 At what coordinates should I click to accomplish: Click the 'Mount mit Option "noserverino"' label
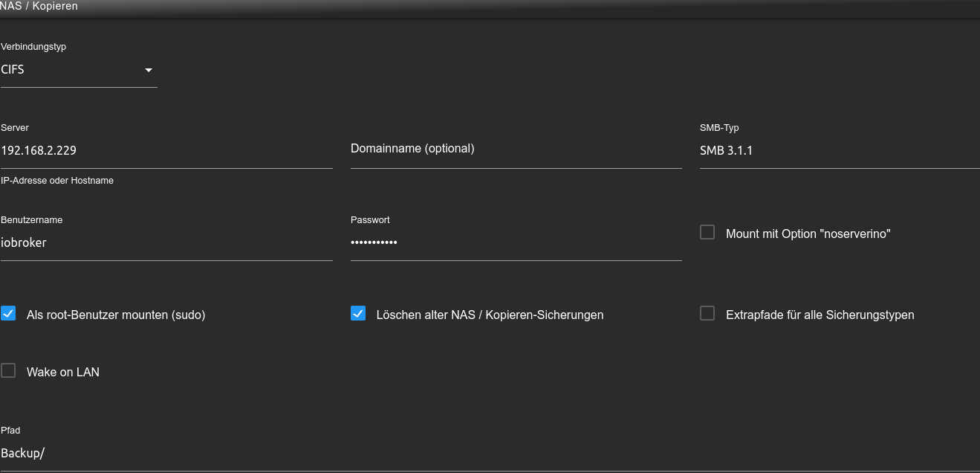click(808, 234)
